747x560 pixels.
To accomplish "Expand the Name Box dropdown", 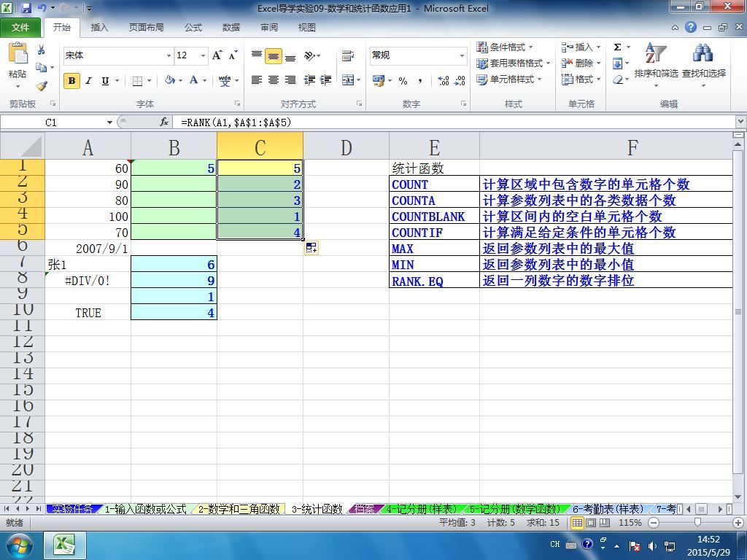I will point(109,122).
